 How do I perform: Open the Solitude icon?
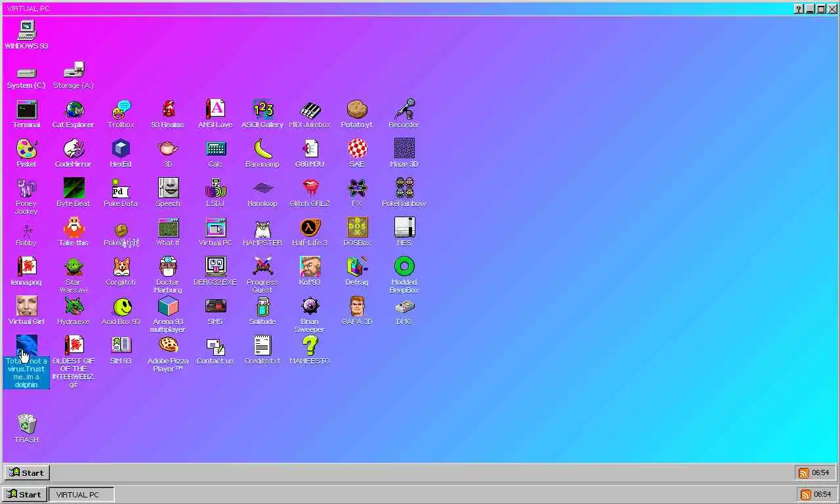pos(262,306)
